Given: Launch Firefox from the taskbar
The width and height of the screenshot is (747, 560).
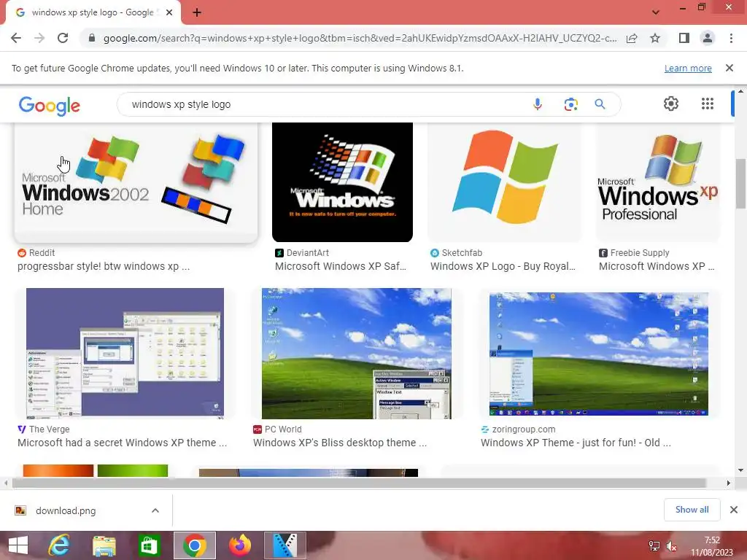Looking at the screenshot, I should pos(239,545).
